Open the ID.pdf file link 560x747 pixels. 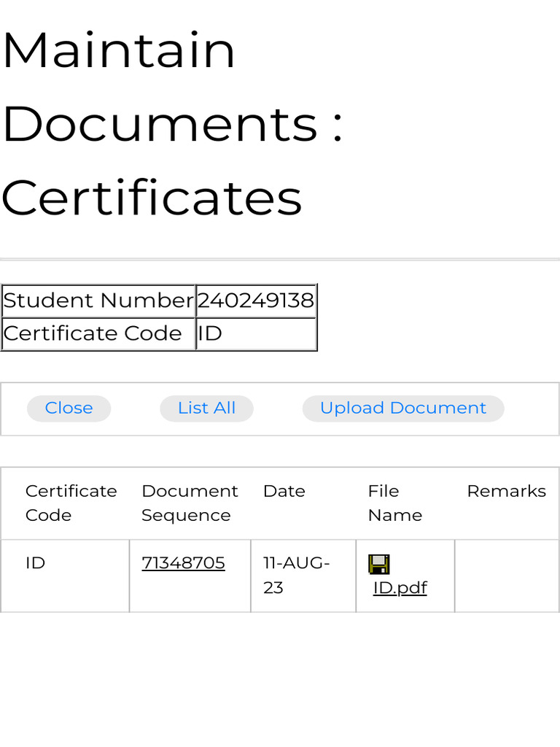pyautogui.click(x=400, y=588)
